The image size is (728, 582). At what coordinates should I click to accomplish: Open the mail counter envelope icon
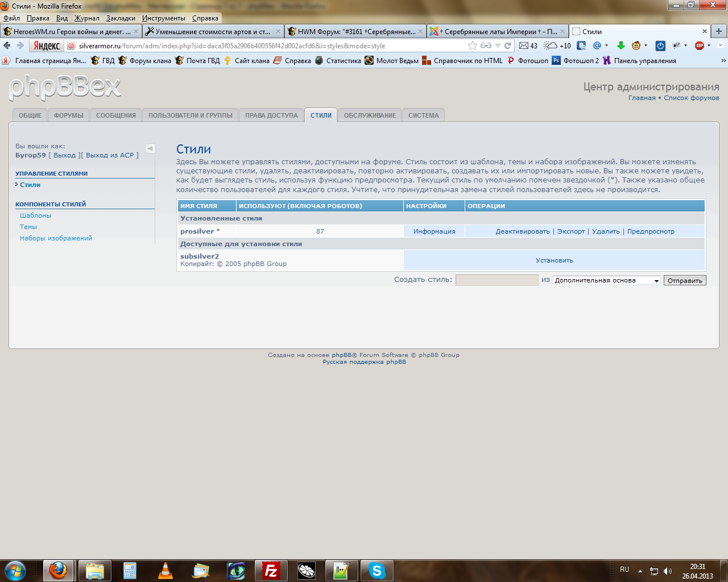click(x=524, y=45)
